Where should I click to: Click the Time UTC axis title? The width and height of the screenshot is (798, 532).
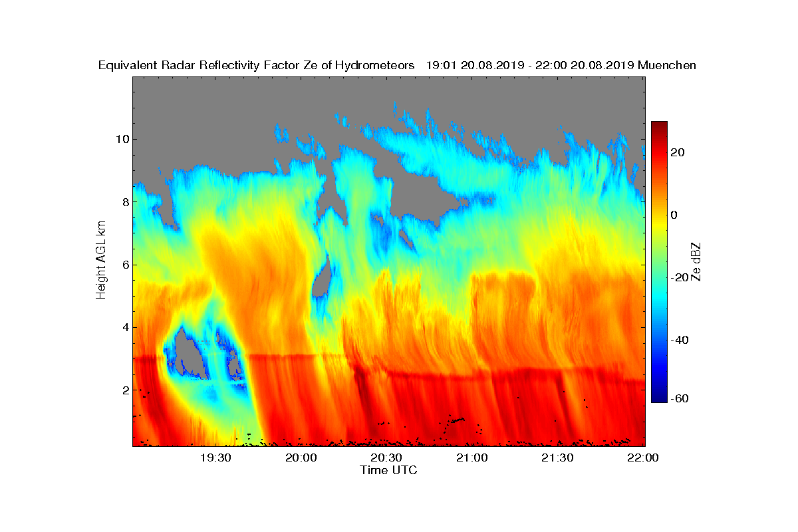coord(389,470)
